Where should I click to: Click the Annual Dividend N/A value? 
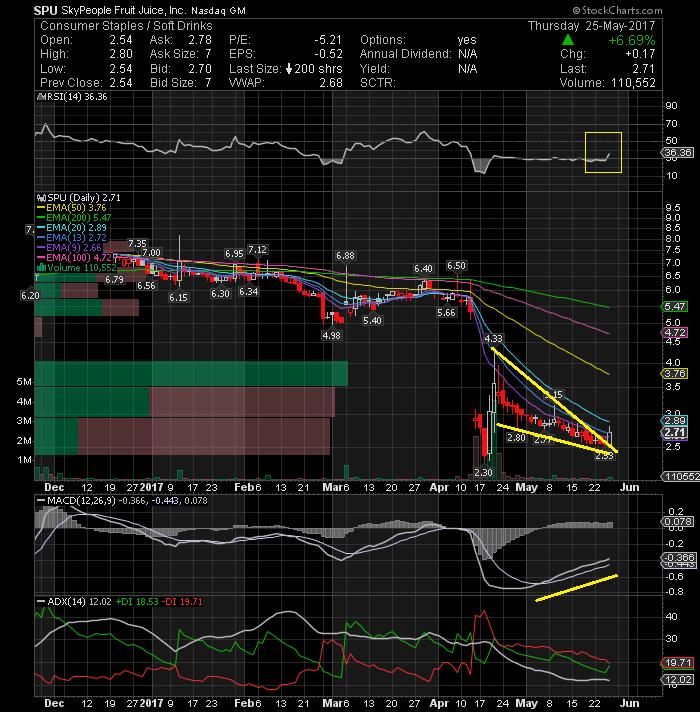[x=468, y=54]
